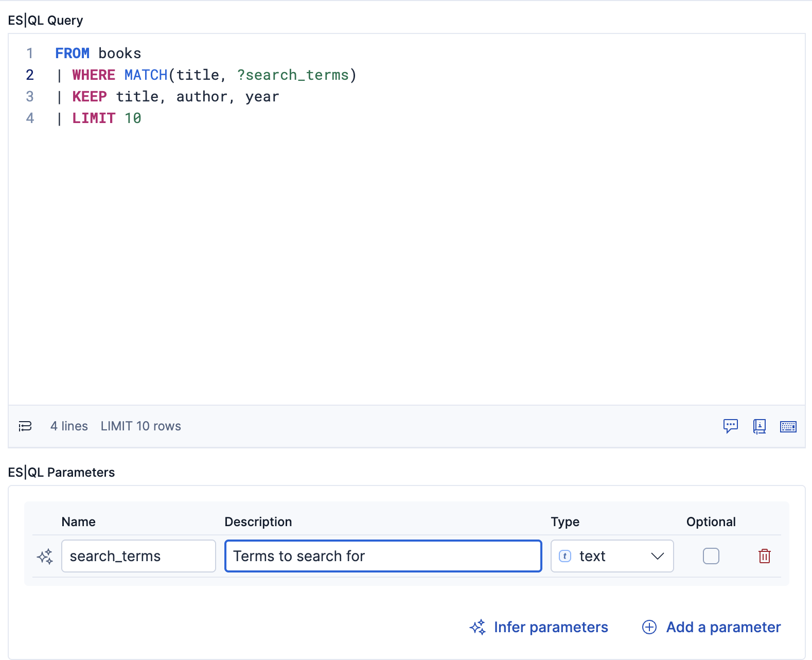This screenshot has height=660, width=812.
Task: Delete the search_terms parameter with trash icon
Action: click(764, 556)
